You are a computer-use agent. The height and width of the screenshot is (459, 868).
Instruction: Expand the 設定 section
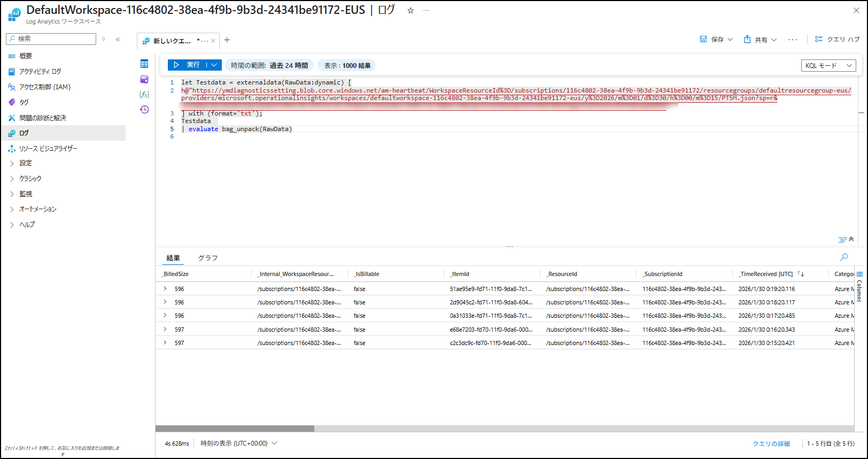(12, 163)
